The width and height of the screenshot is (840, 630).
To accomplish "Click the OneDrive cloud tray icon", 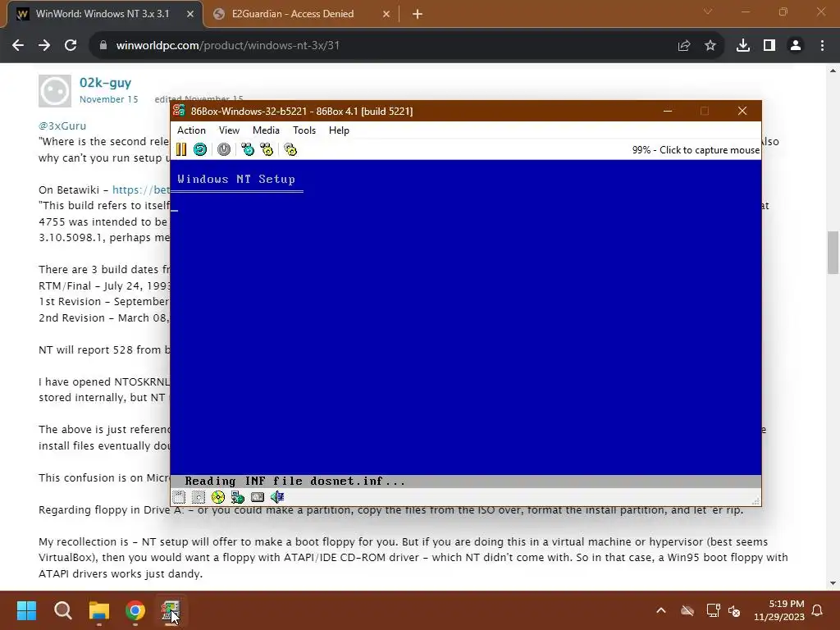I will [687, 610].
